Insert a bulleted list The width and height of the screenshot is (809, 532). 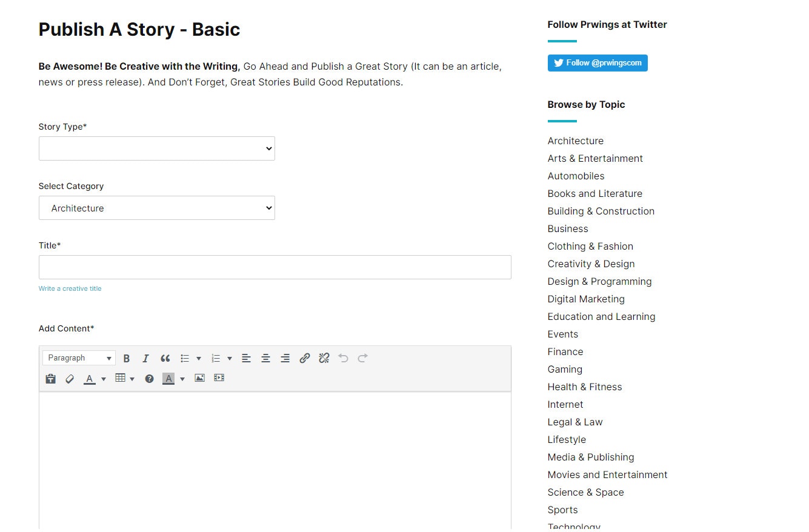(185, 358)
